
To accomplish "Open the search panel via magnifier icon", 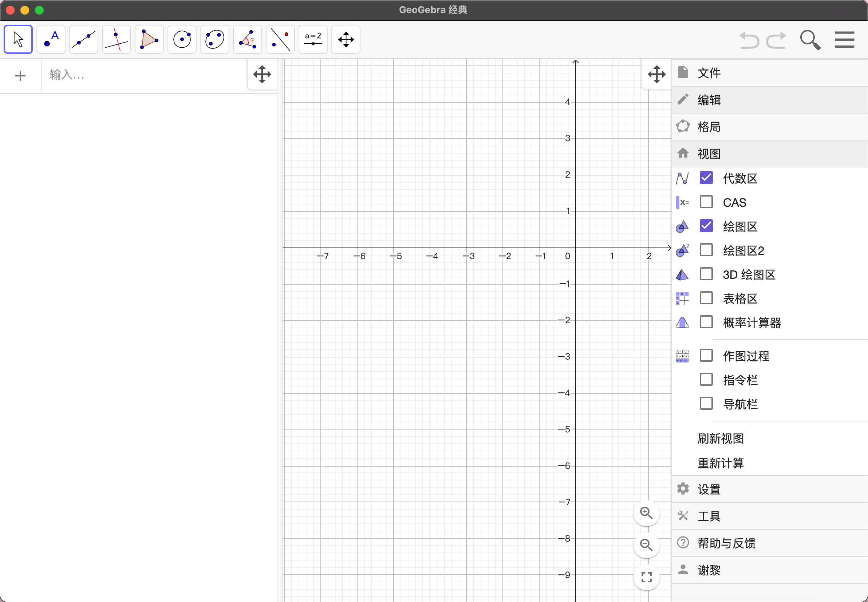I will tap(809, 39).
